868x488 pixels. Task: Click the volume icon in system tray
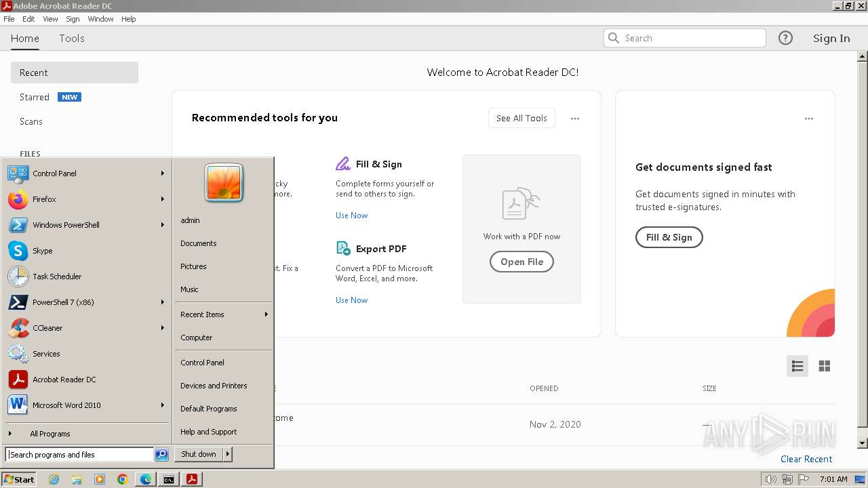click(771, 479)
